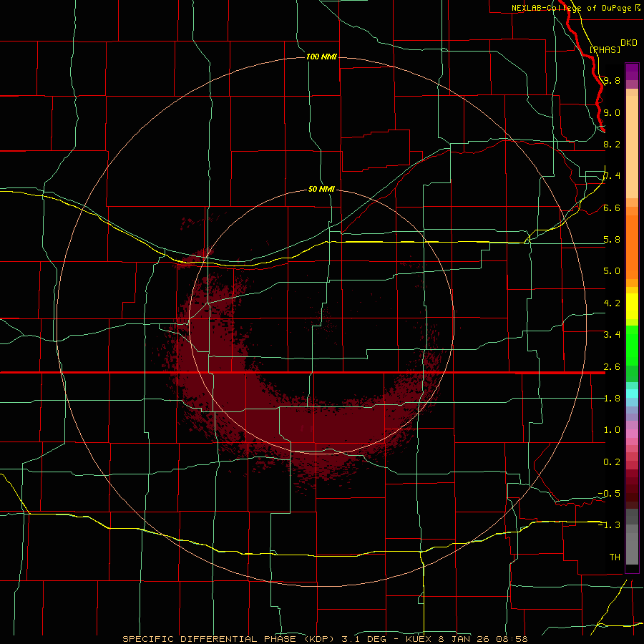Click the 1.8 value on the color scale
644x644 pixels.
tap(612, 398)
